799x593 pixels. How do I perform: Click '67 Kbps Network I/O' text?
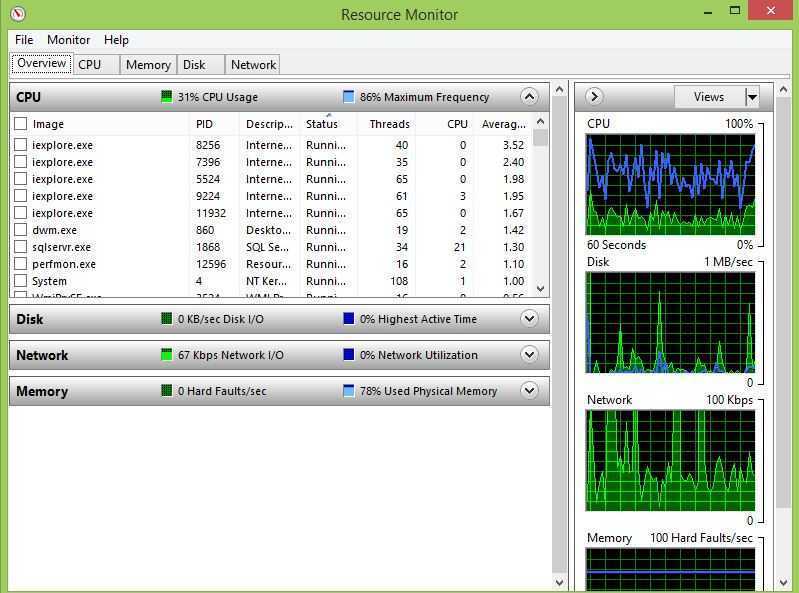pos(230,355)
